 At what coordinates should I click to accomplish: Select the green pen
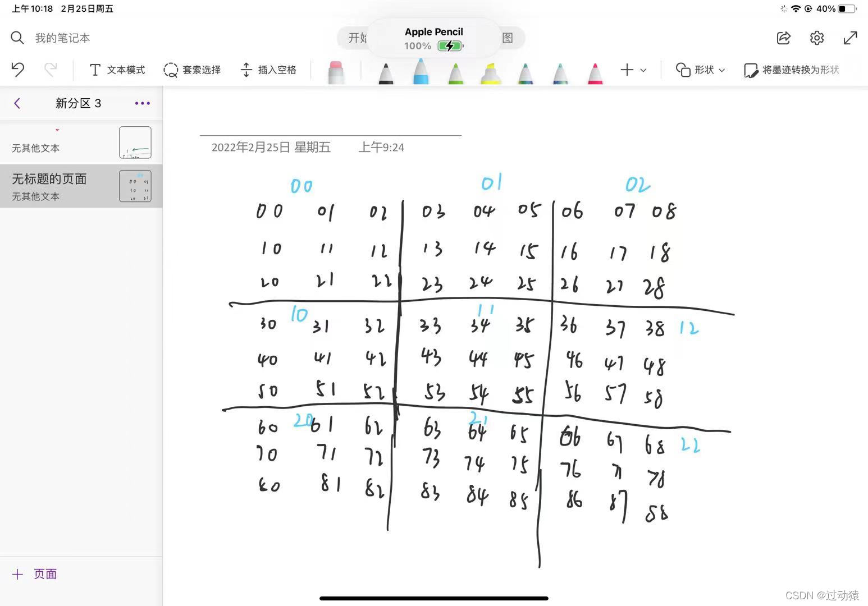[x=455, y=73]
